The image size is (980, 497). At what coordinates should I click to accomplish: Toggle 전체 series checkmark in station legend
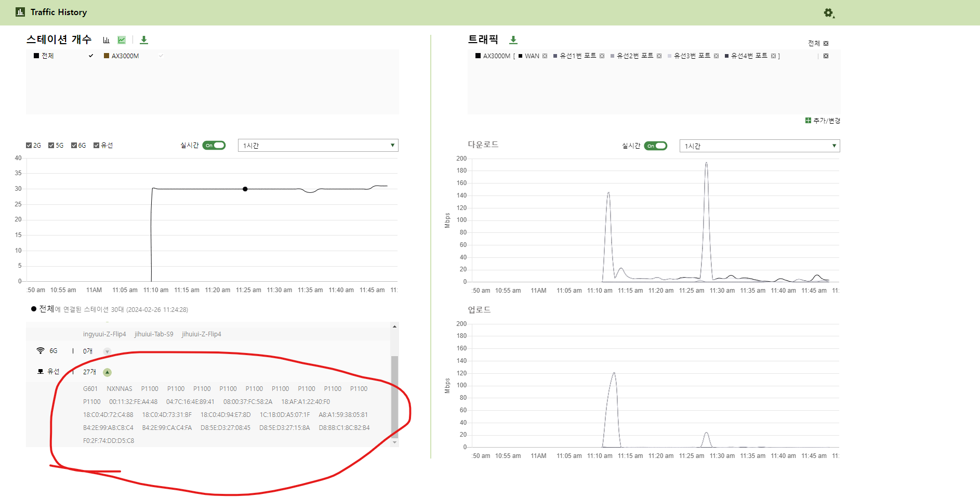(x=91, y=56)
